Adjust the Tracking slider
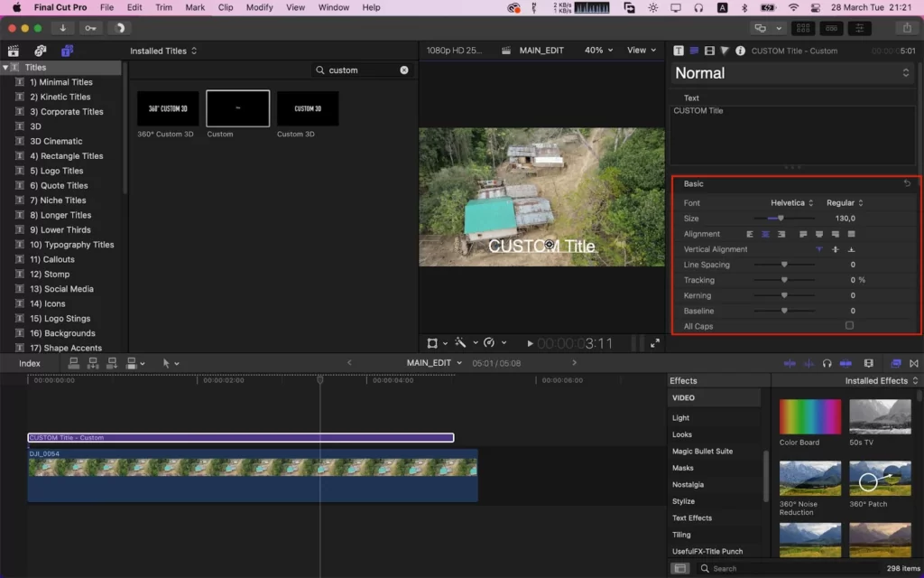This screenshot has width=924, height=578. click(x=784, y=280)
